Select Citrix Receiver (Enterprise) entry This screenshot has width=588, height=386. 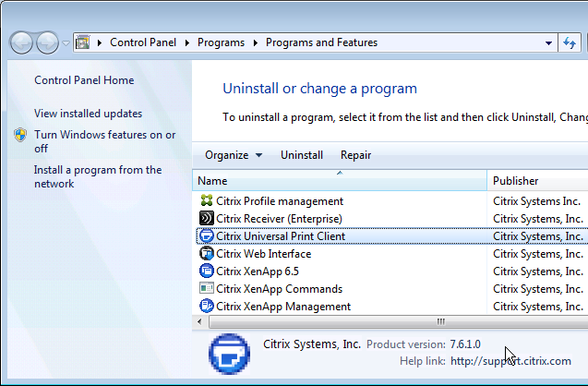pyautogui.click(x=279, y=219)
